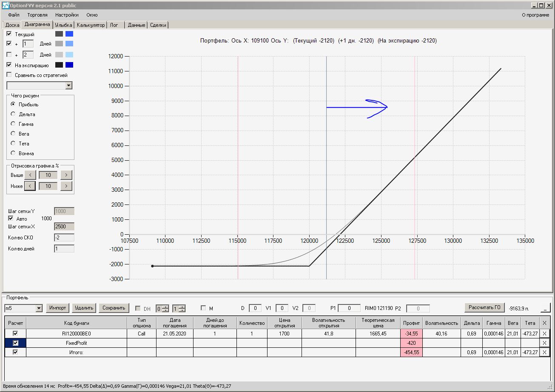This screenshot has height=392, width=555.
Task: Click the DH stepper showing 1
Action: click(179, 308)
